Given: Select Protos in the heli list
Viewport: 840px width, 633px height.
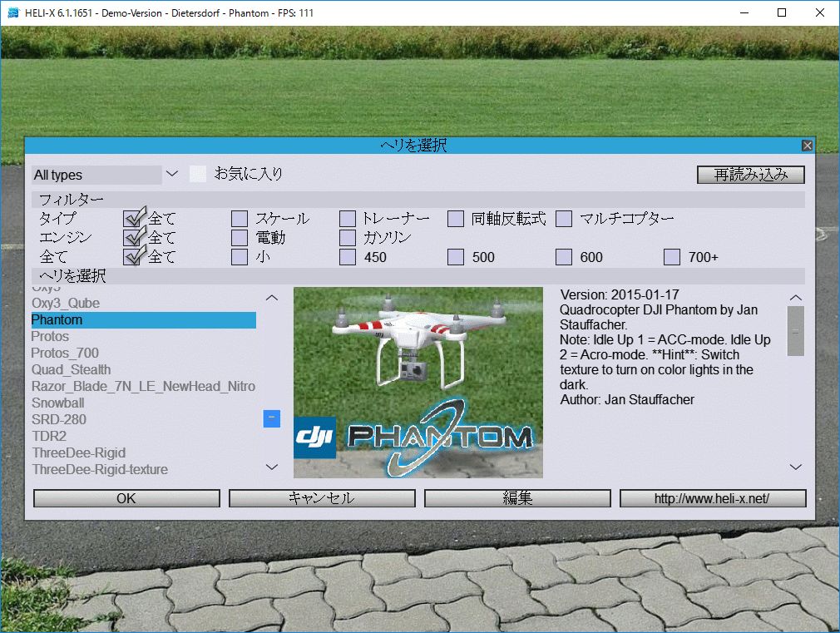Looking at the screenshot, I should point(144,337).
